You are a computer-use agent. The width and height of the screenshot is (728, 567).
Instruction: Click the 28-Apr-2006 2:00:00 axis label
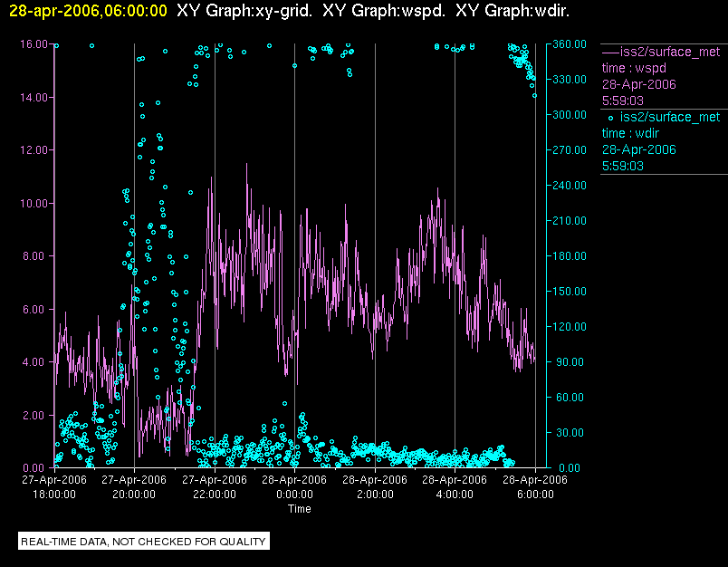click(x=375, y=486)
